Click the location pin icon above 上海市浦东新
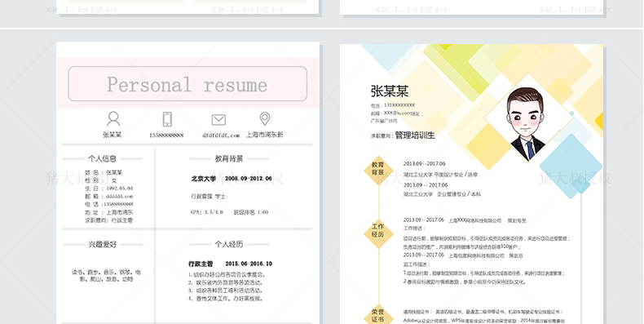 pos(265,119)
